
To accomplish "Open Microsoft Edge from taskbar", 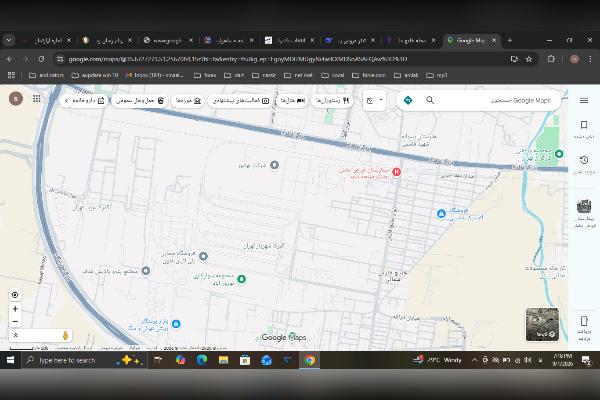I will (202, 360).
